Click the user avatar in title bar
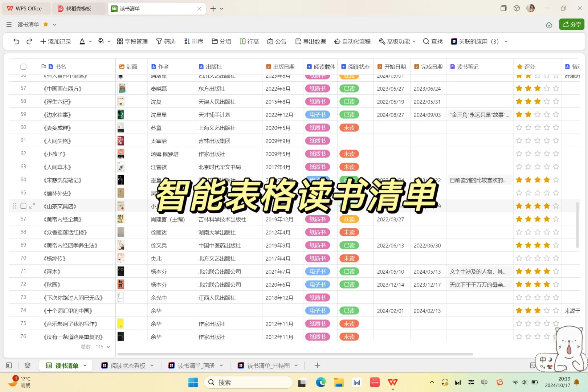588x392 pixels. click(531, 8)
